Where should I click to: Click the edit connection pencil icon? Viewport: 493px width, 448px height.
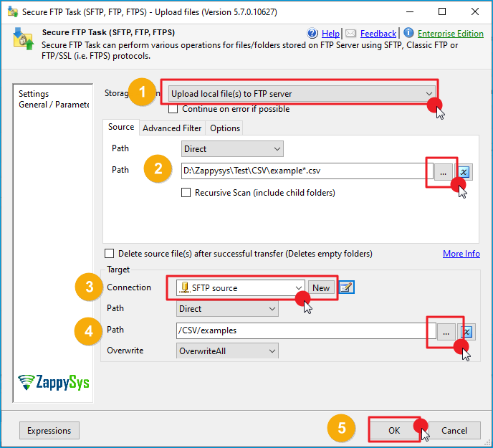click(347, 288)
